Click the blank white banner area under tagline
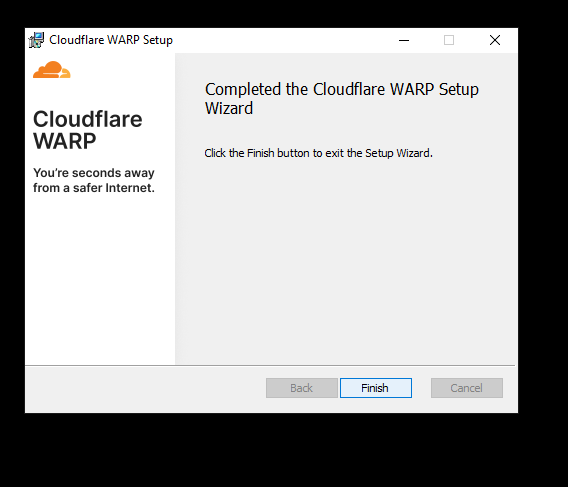Screen dimensions: 568x487 tap(100, 279)
